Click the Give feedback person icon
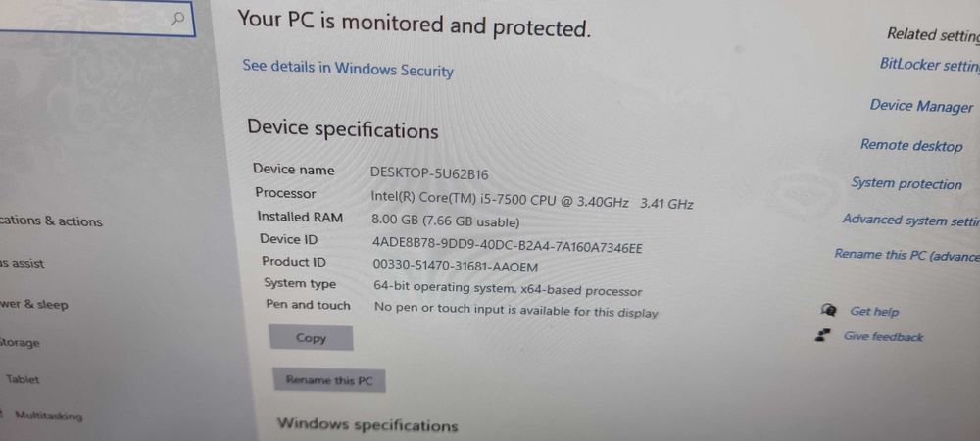 click(823, 336)
